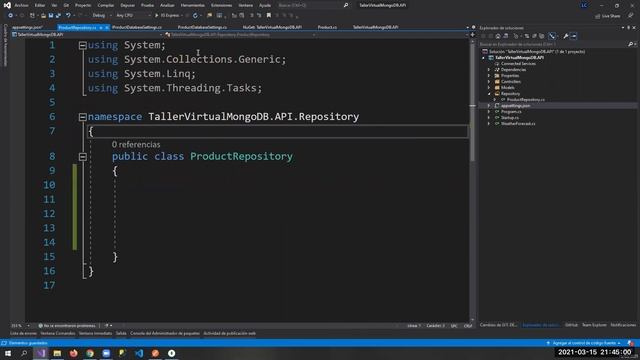Click the Save All toolbar icon
The width and height of the screenshot is (640, 360).
pos(58,16)
